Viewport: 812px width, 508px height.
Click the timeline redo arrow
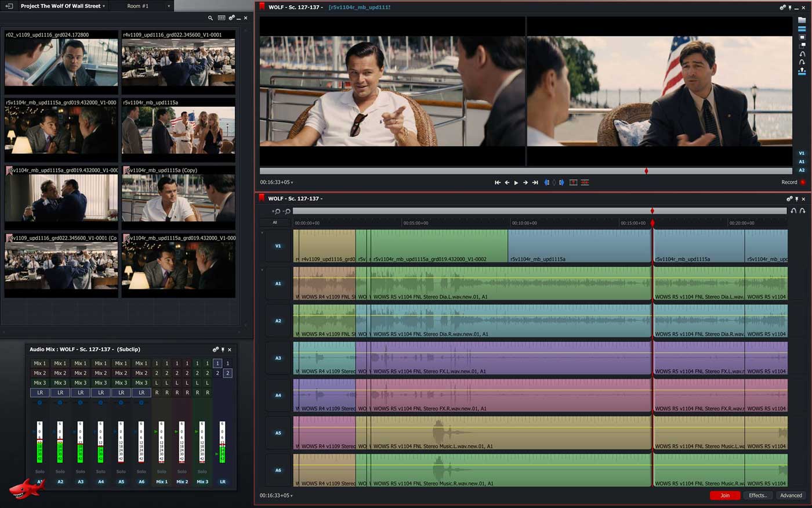click(803, 211)
